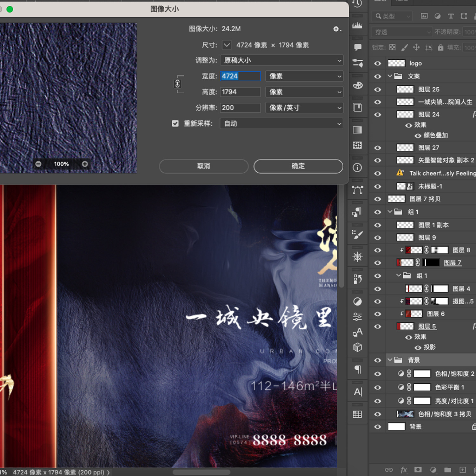
Task: Open the Navigator ship-wheel panel icon
Action: point(357,257)
